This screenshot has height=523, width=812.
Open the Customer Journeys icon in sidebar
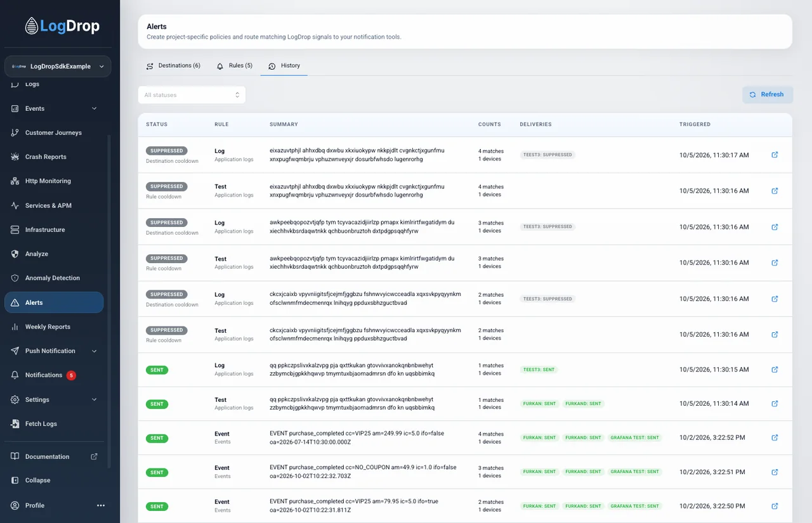(x=15, y=132)
